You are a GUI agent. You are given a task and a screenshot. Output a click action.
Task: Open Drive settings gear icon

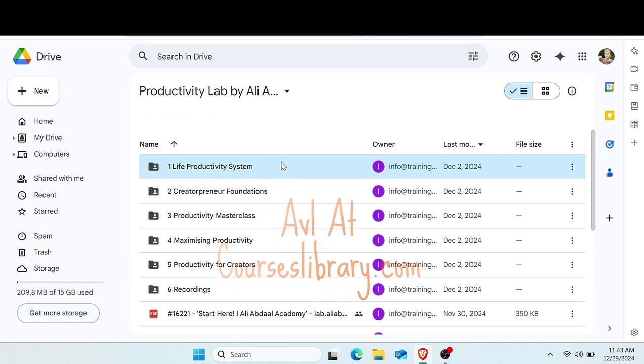tap(536, 57)
